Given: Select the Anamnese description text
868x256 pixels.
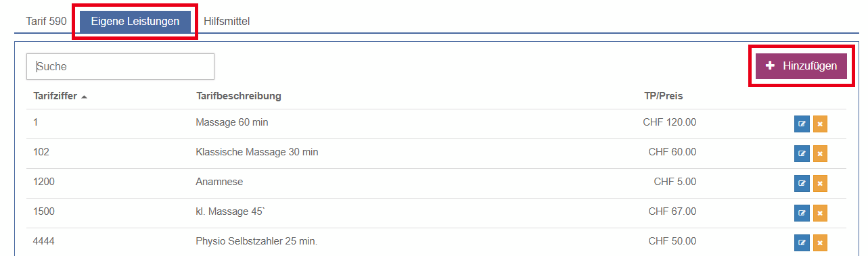Looking at the screenshot, I should (219, 182).
